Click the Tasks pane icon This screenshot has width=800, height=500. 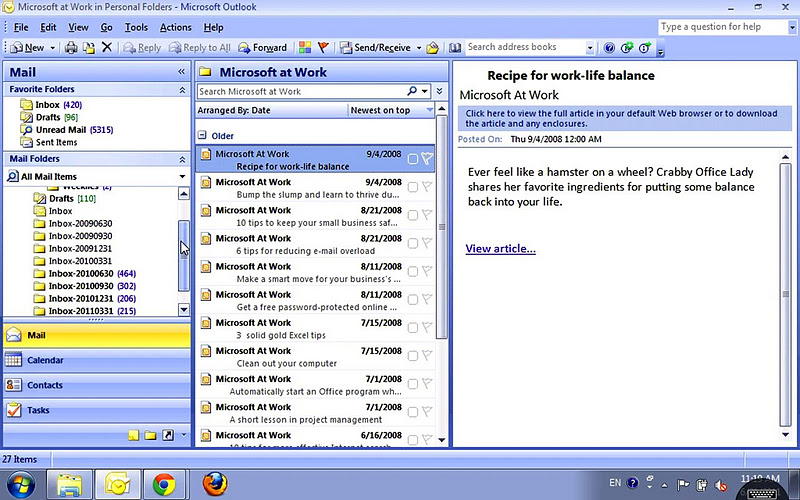[x=14, y=410]
